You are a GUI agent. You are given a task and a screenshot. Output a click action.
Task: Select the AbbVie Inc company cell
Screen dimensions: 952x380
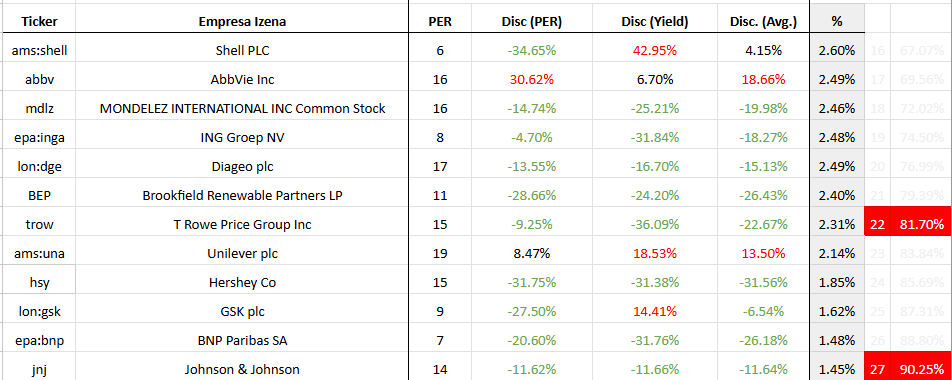point(242,80)
